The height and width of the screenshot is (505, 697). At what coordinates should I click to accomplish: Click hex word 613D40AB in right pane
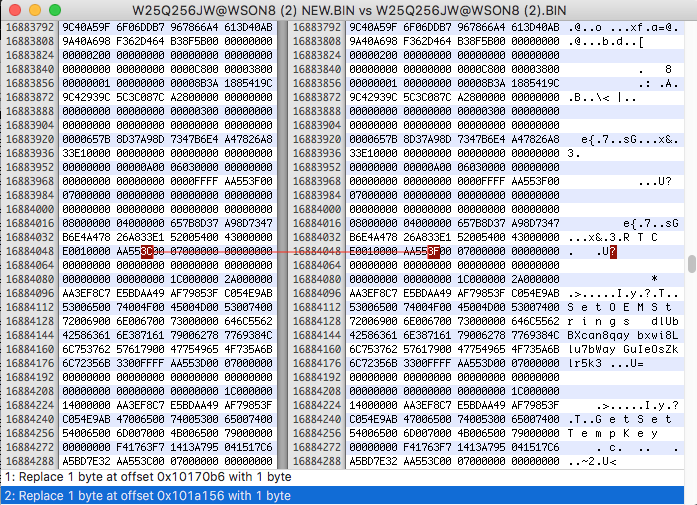(535, 27)
